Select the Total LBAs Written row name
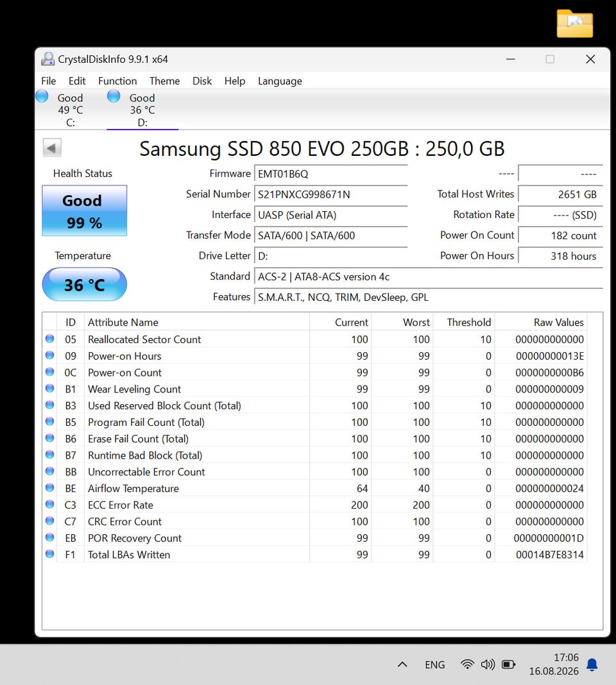The width and height of the screenshot is (616, 685). coord(129,555)
